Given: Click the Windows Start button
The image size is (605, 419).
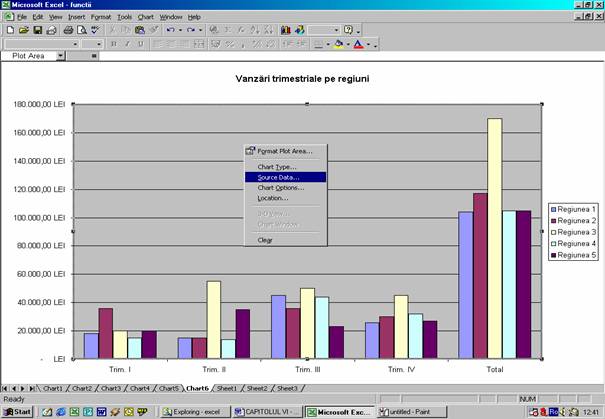Looking at the screenshot, I should click(x=17, y=411).
